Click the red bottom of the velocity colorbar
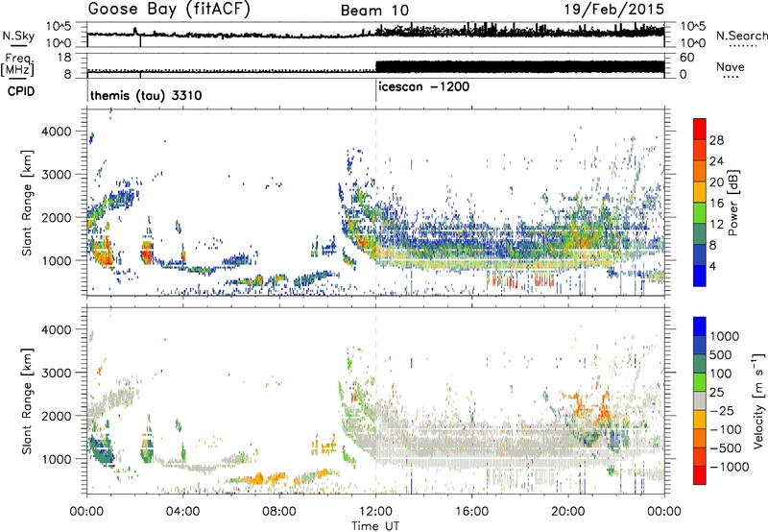This screenshot has height=532, width=768. (x=700, y=477)
